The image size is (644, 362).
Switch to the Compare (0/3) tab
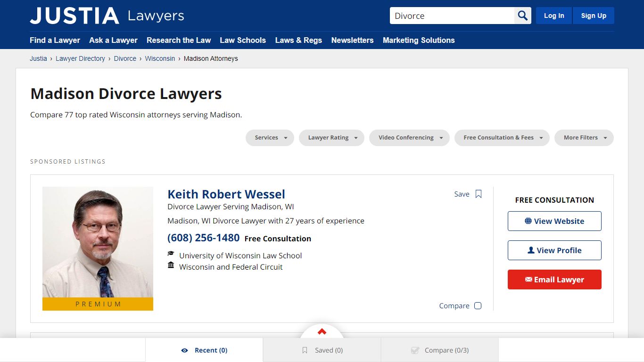[440, 350]
